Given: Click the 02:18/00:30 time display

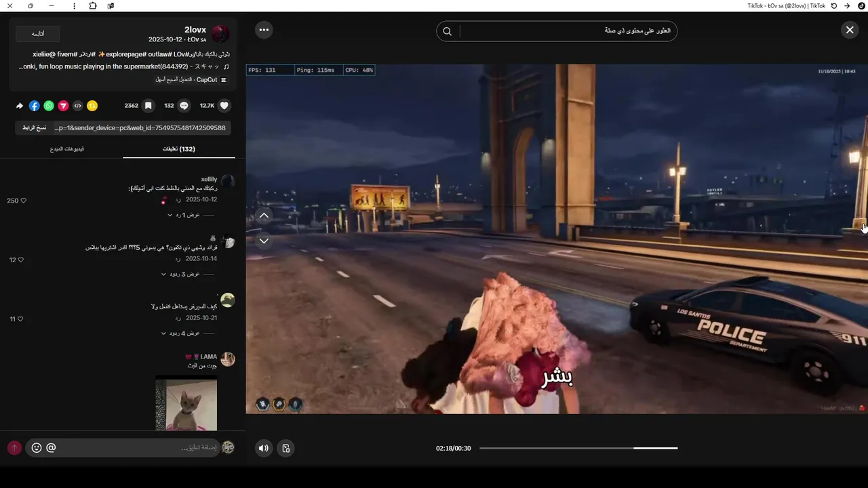Looking at the screenshot, I should click(453, 448).
